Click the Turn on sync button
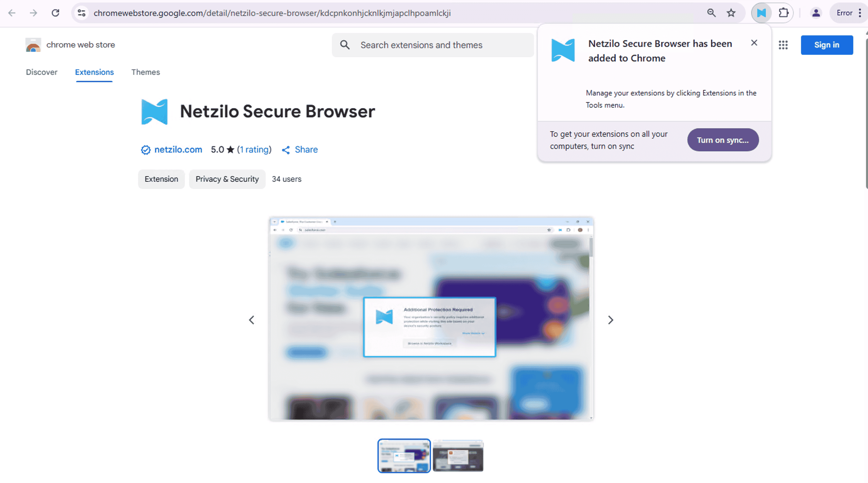The width and height of the screenshot is (868, 483). [x=723, y=140]
